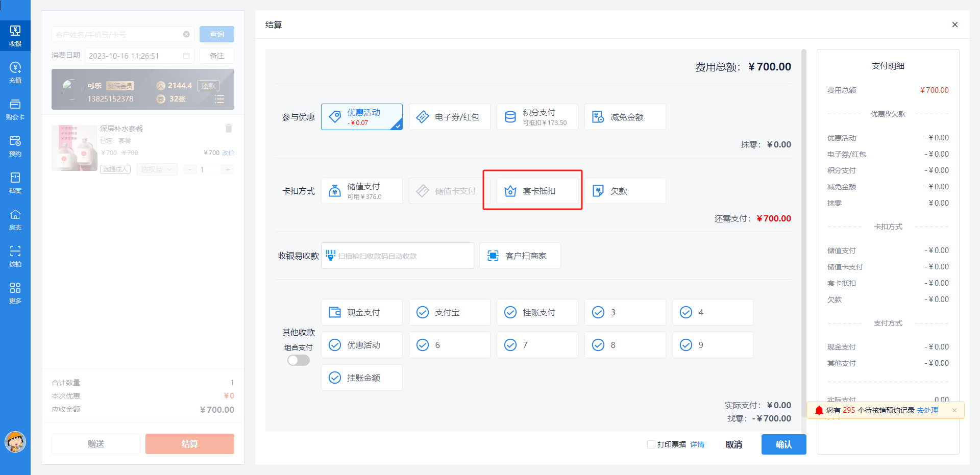Image resolution: width=980 pixels, height=475 pixels.
Task: Select 支付宝 as a payment method
Action: click(x=449, y=312)
